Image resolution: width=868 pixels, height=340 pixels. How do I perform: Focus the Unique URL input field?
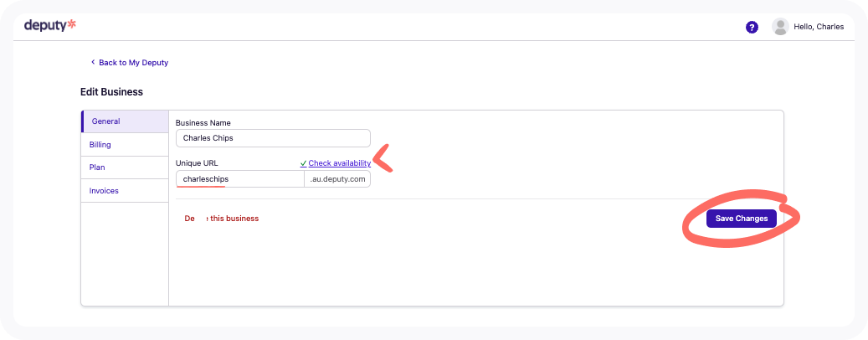click(240, 179)
